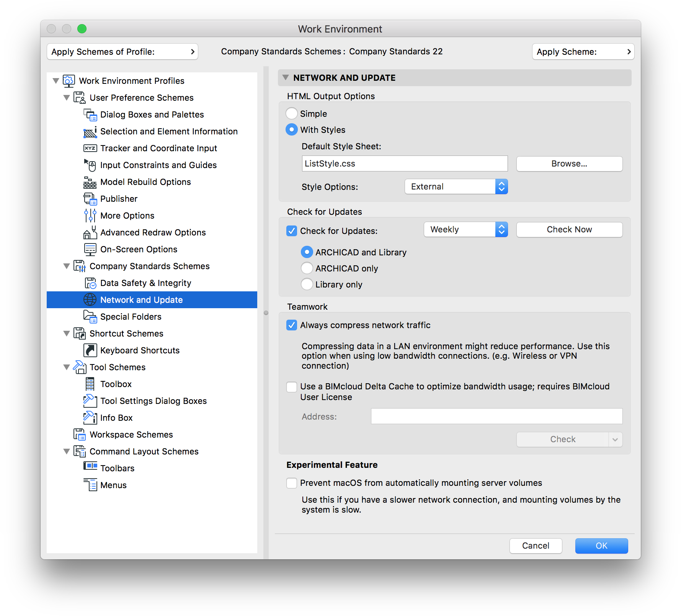Open Advanced Redraw Options
681x616 pixels.
(153, 232)
